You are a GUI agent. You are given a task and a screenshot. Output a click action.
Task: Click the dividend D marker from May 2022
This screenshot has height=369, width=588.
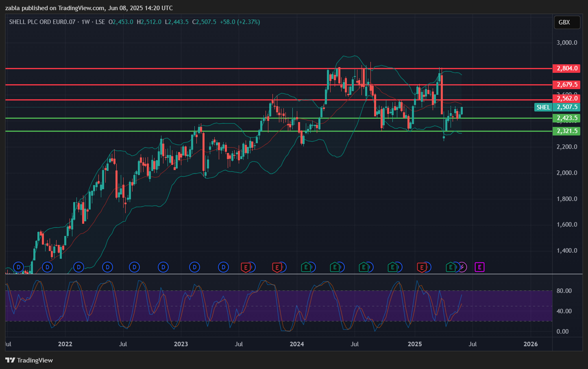click(x=108, y=267)
